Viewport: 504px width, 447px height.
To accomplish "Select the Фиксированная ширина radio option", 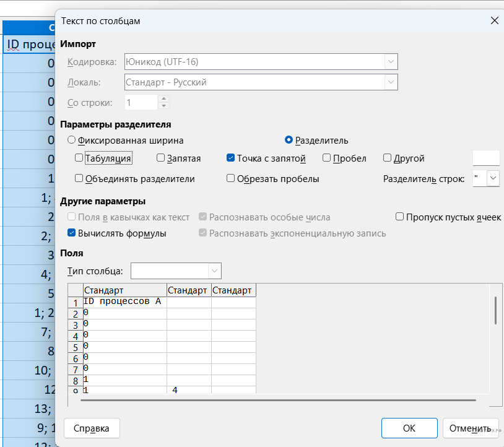I will point(71,141).
